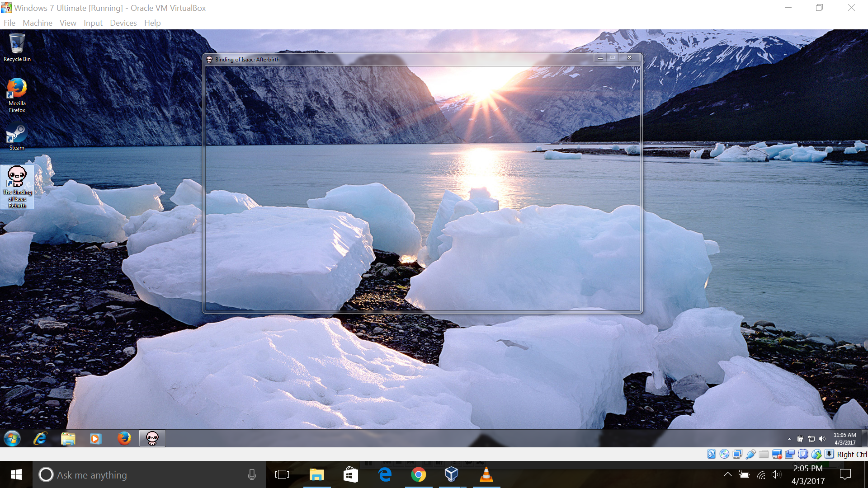This screenshot has height=488, width=868.
Task: Click the VirtualBox USB devices indicator
Action: tap(750, 454)
